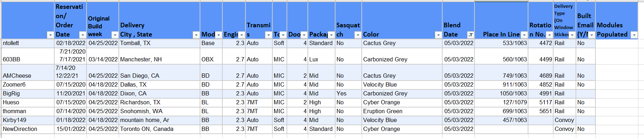Select the 1050/1063 place in line cell

(501, 94)
